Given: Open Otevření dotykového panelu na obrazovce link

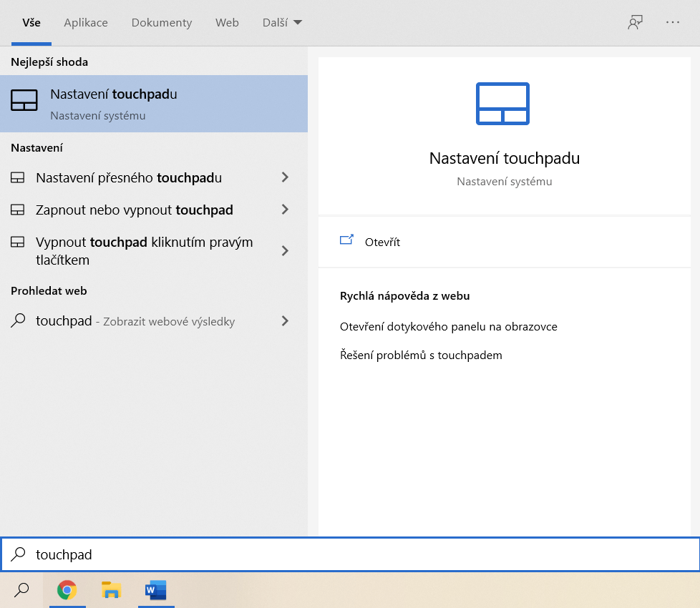Looking at the screenshot, I should pos(449,327).
